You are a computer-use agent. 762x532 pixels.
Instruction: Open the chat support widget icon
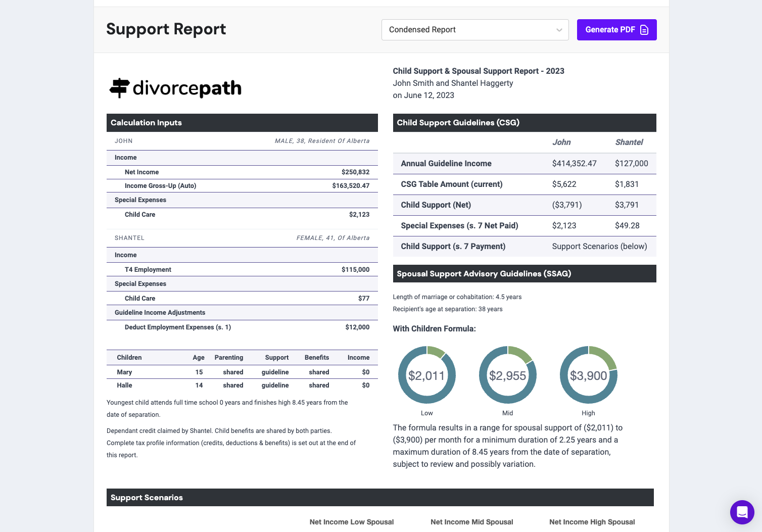click(x=742, y=512)
